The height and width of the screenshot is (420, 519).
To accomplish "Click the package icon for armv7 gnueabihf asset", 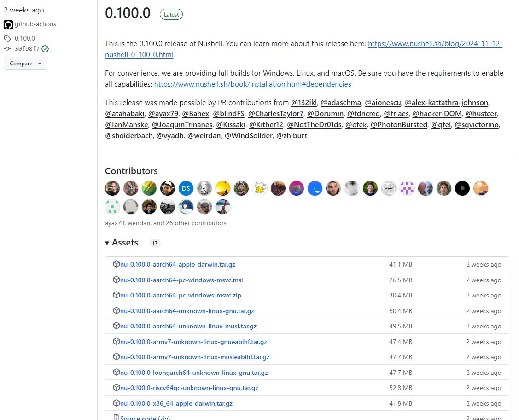I will 116,341.
